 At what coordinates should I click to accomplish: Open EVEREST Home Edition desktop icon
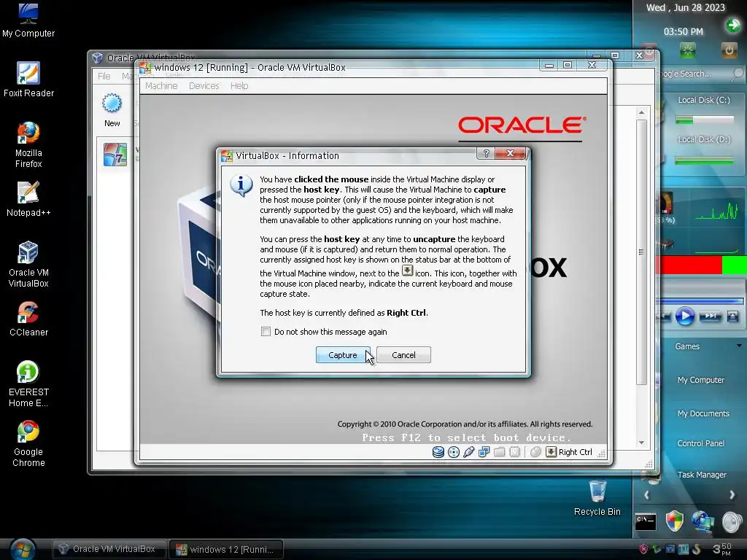[28, 384]
